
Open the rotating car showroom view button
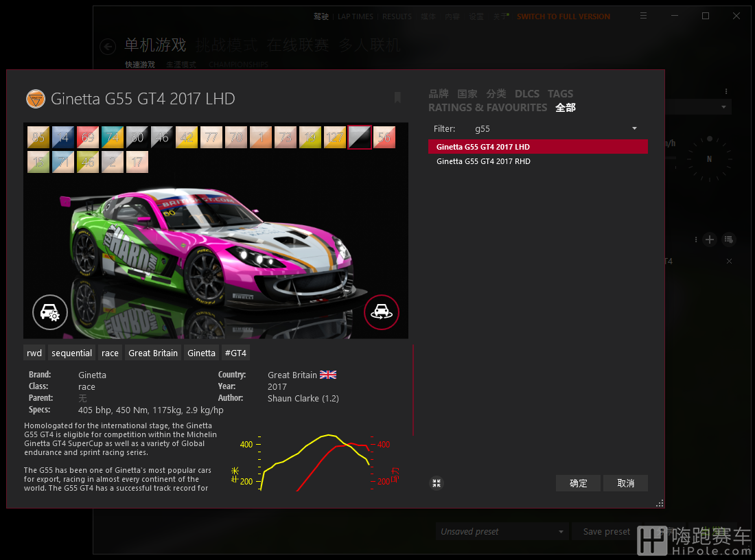[382, 312]
